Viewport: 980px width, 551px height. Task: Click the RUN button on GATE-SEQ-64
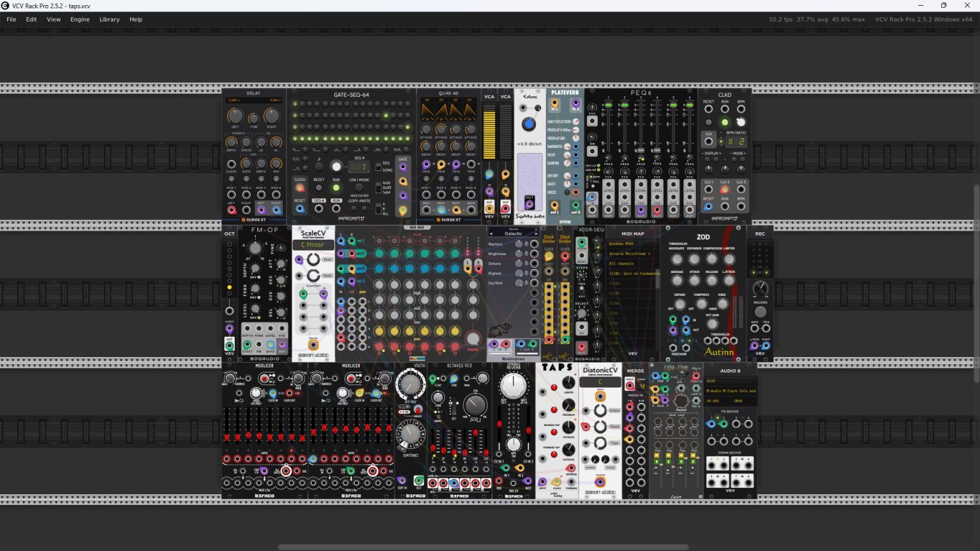point(336,188)
